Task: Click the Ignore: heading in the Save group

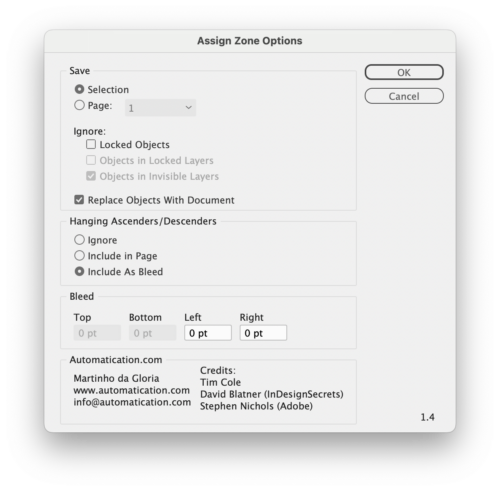Action: point(89,131)
